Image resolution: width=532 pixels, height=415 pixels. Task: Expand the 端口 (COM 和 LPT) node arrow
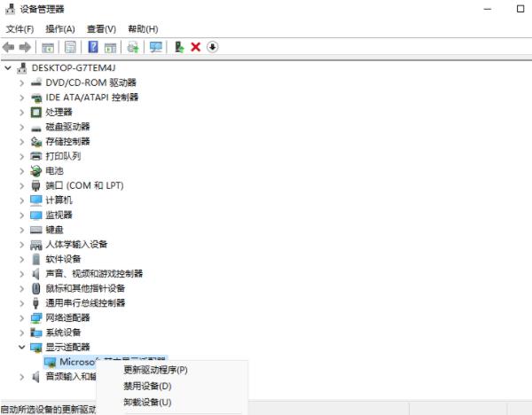[x=21, y=186]
